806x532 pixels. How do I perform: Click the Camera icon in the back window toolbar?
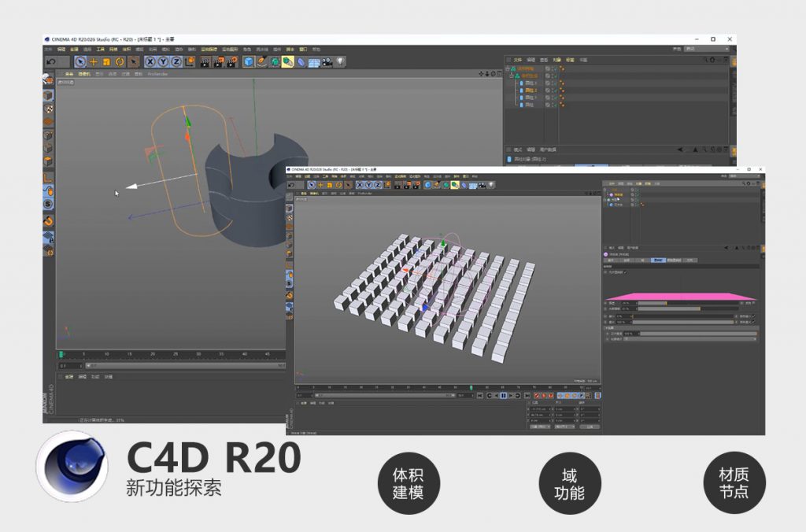tap(327, 62)
